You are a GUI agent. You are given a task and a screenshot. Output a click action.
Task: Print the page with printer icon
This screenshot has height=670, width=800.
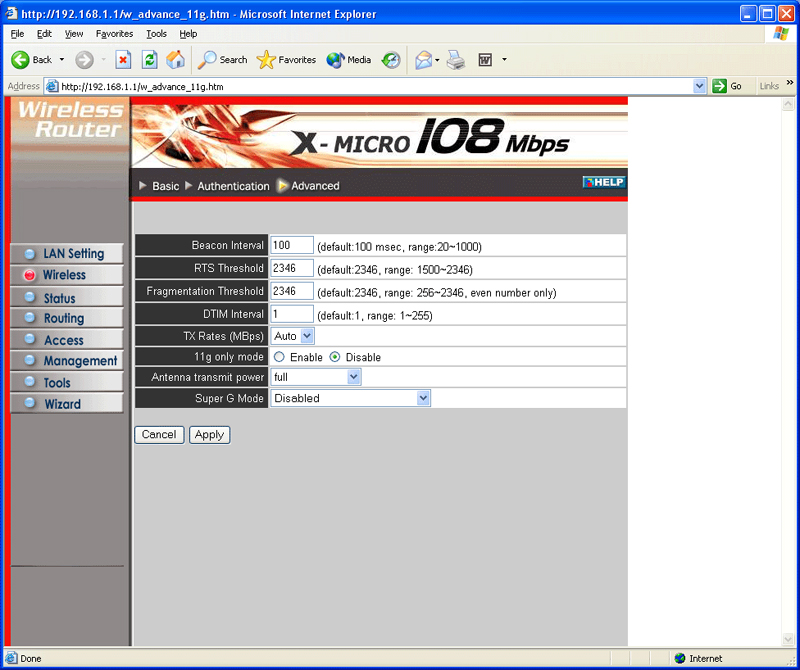[456, 60]
